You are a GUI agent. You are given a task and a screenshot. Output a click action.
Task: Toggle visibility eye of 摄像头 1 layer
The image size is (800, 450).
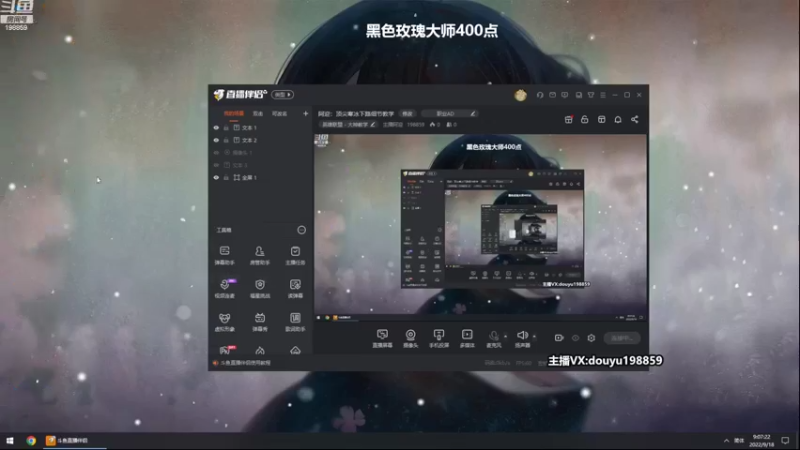(216, 153)
